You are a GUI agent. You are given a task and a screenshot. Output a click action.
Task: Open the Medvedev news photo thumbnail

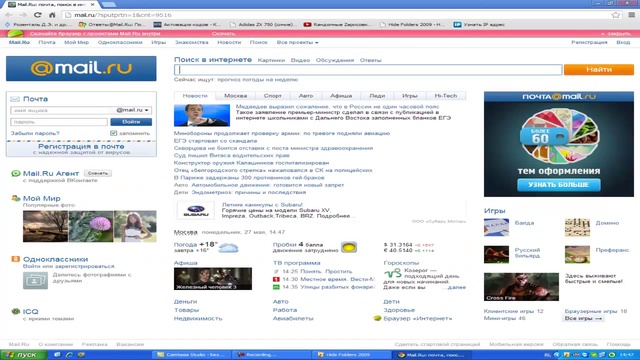click(x=202, y=115)
